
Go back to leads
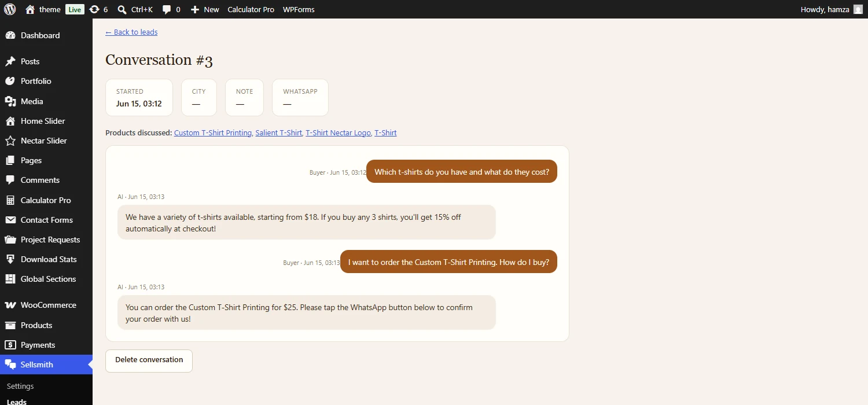point(131,32)
